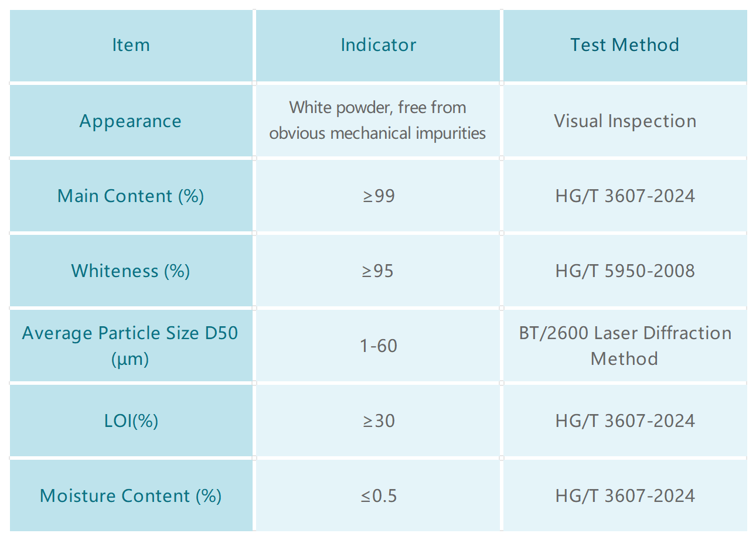
Task: Select the ≥99 indicator value
Action: 379,196
